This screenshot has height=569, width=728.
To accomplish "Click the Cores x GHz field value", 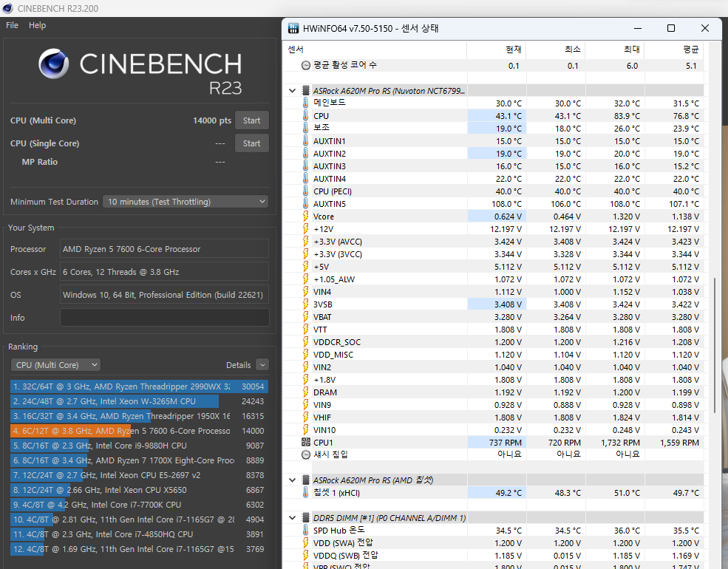I will (x=164, y=272).
